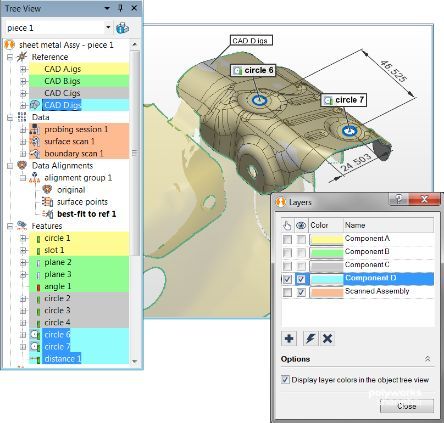The width and height of the screenshot is (444, 423).
Task: Click the lightning bolt layer icon
Action: [x=310, y=339]
